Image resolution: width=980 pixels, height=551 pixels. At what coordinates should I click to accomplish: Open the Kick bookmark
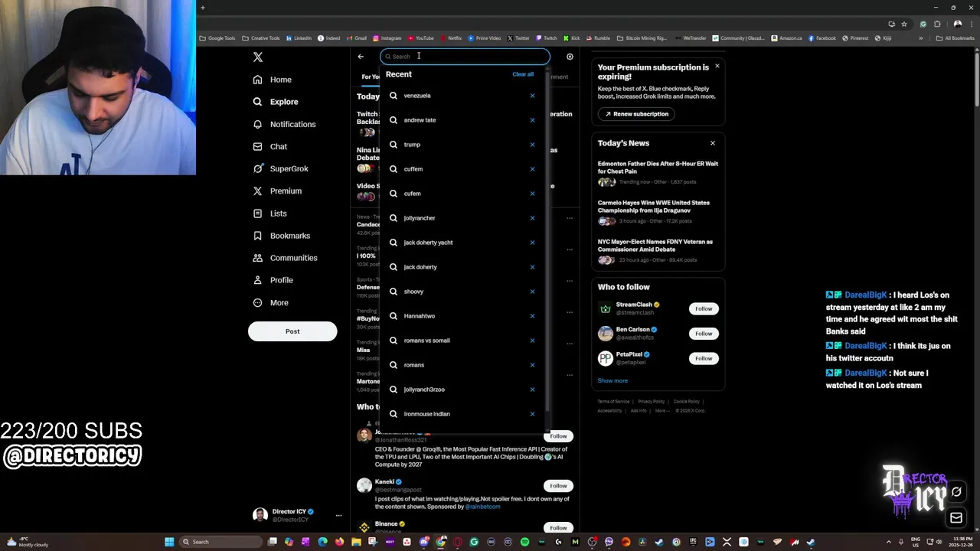point(572,38)
